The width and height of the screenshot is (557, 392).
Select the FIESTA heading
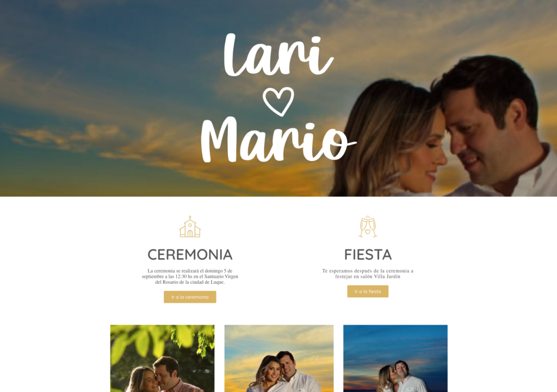[368, 254]
